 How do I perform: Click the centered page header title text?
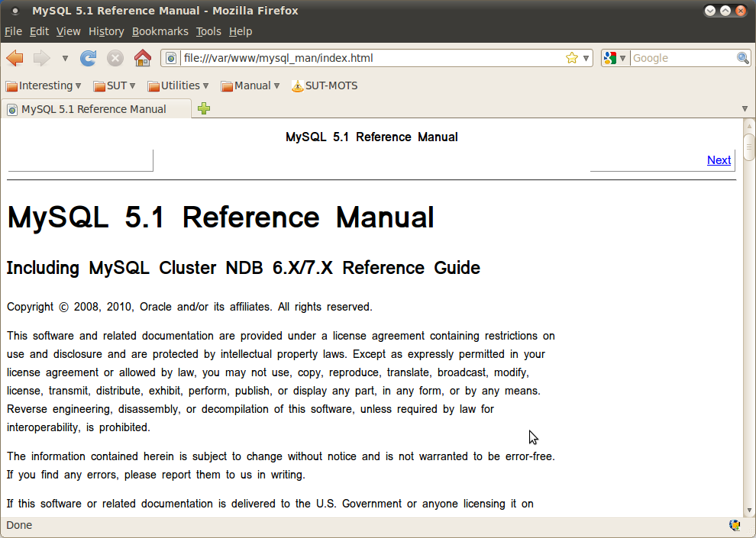coord(372,137)
